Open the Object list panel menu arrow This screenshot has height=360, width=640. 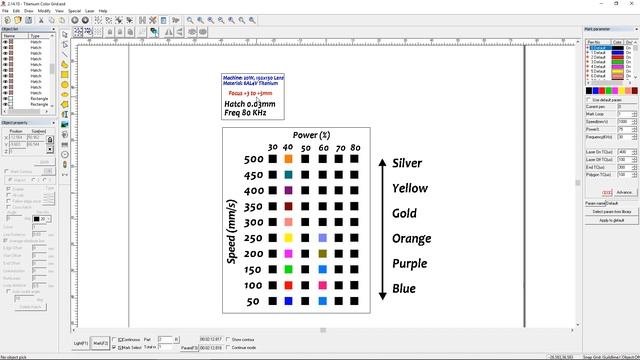[x=53, y=29]
